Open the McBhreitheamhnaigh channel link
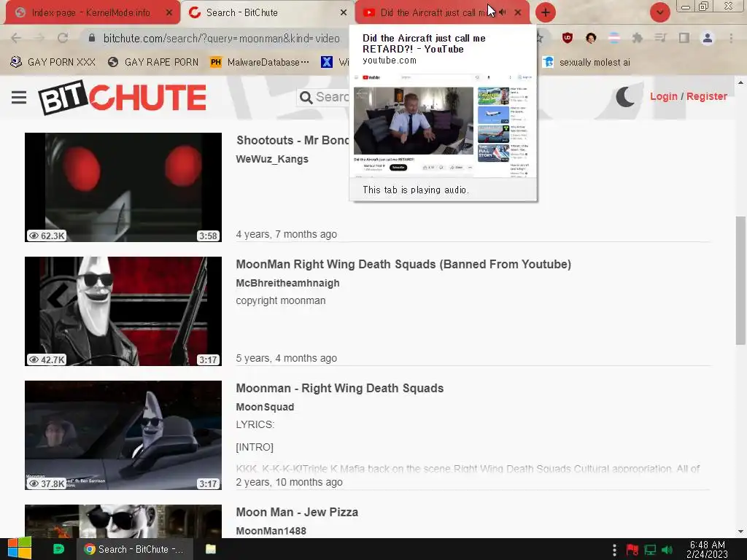The image size is (747, 560). click(x=287, y=283)
